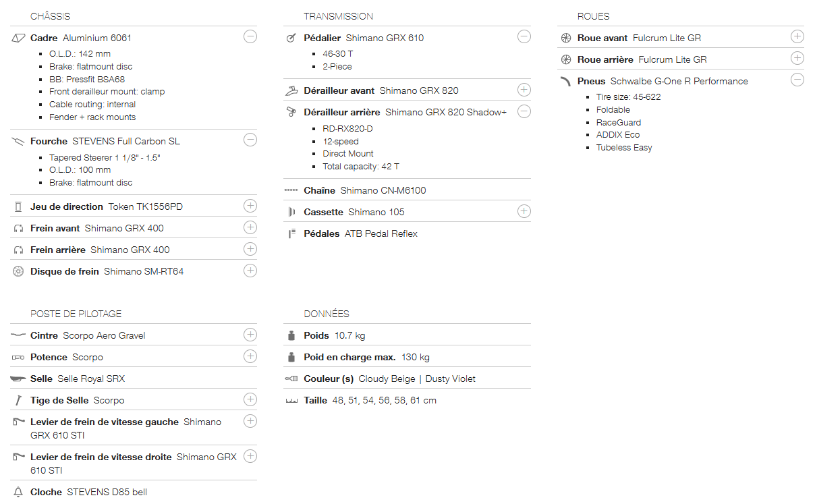Viewport: 815px width, 504px height.
Task: Click the fork icon next to Fourche
Action: click(18, 141)
